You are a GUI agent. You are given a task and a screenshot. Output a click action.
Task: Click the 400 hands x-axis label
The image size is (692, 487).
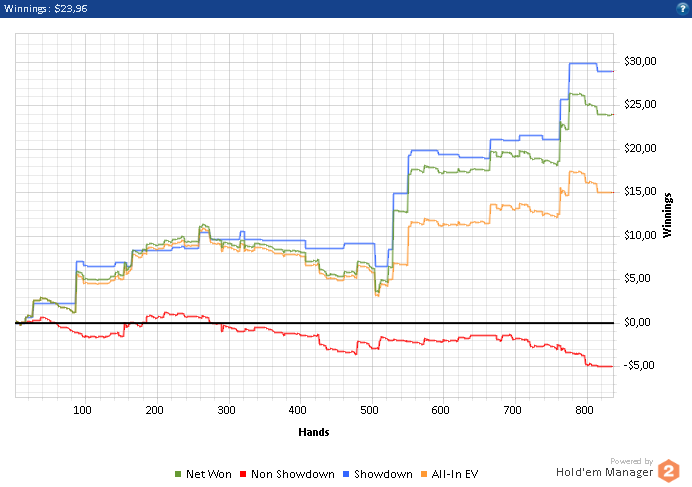[x=297, y=410]
